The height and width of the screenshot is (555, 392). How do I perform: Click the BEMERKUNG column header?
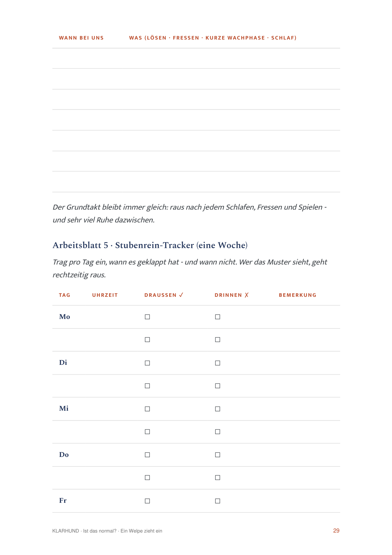point(297,295)
